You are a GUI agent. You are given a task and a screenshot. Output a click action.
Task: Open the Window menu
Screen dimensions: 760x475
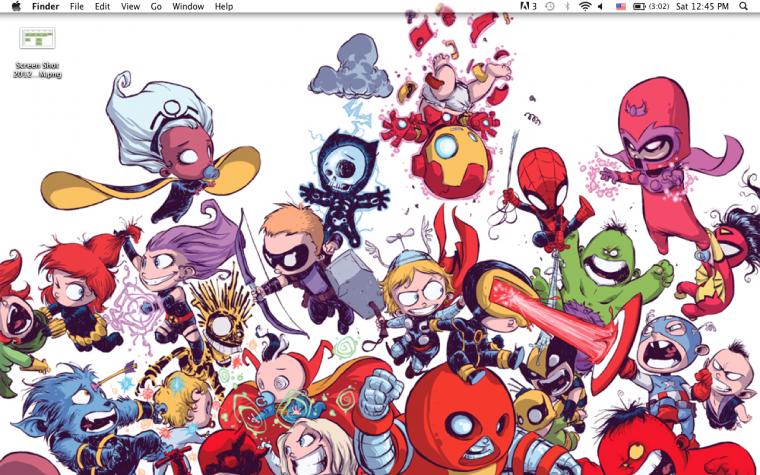(188, 6)
